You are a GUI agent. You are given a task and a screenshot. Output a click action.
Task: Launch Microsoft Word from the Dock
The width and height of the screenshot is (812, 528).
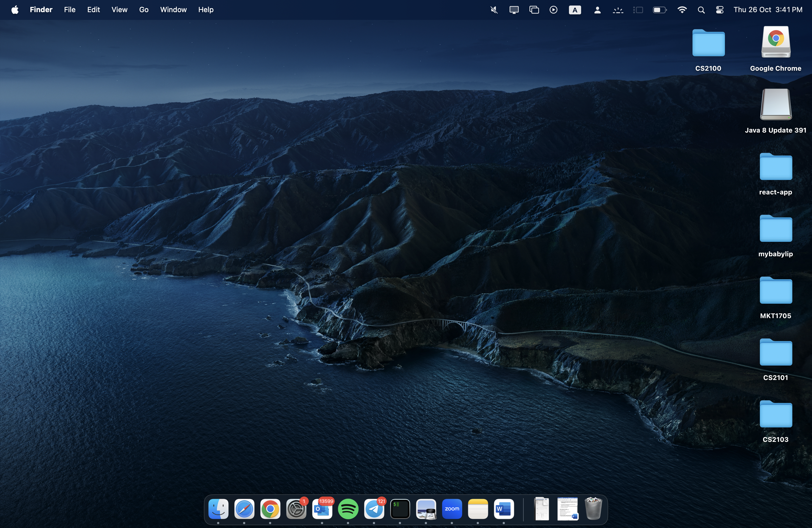(503, 509)
